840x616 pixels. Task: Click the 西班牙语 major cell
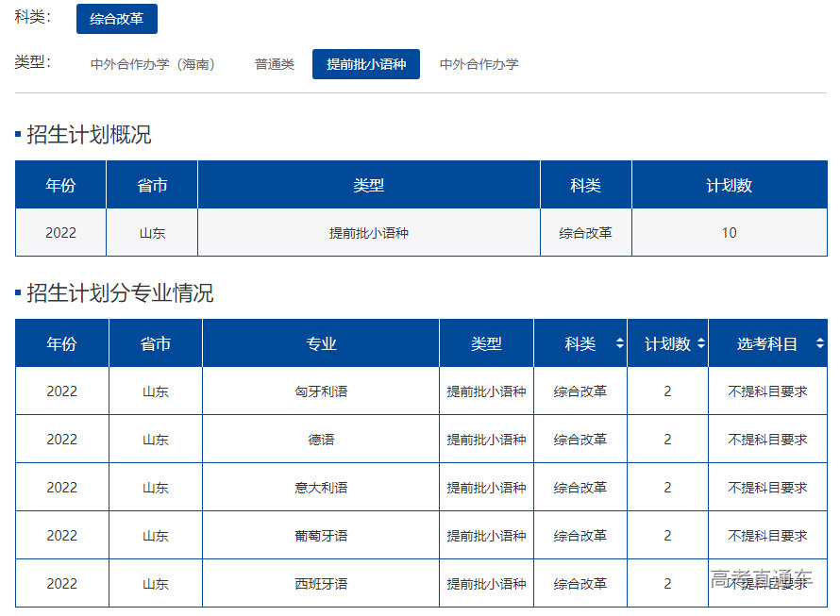pos(321,584)
